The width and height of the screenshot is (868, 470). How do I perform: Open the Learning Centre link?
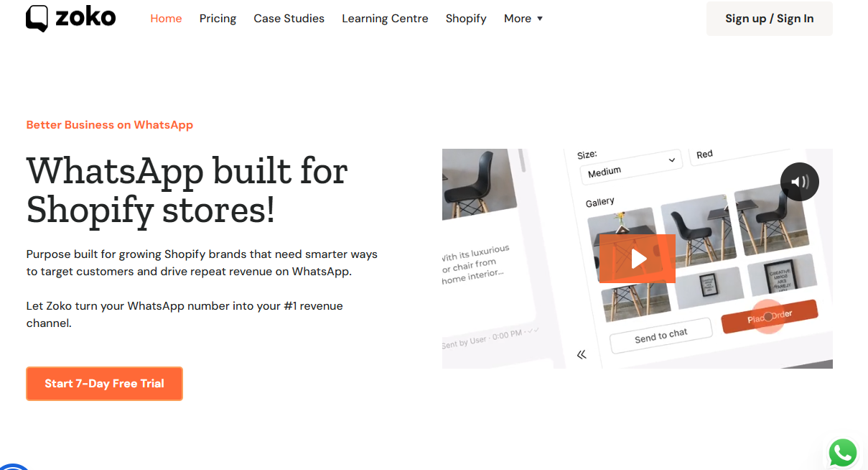click(385, 19)
